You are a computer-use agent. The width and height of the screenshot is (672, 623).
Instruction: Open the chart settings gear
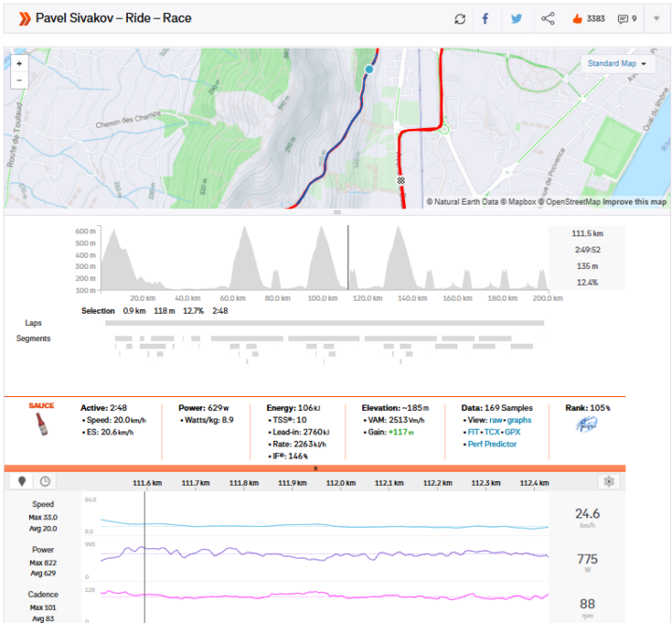609,482
